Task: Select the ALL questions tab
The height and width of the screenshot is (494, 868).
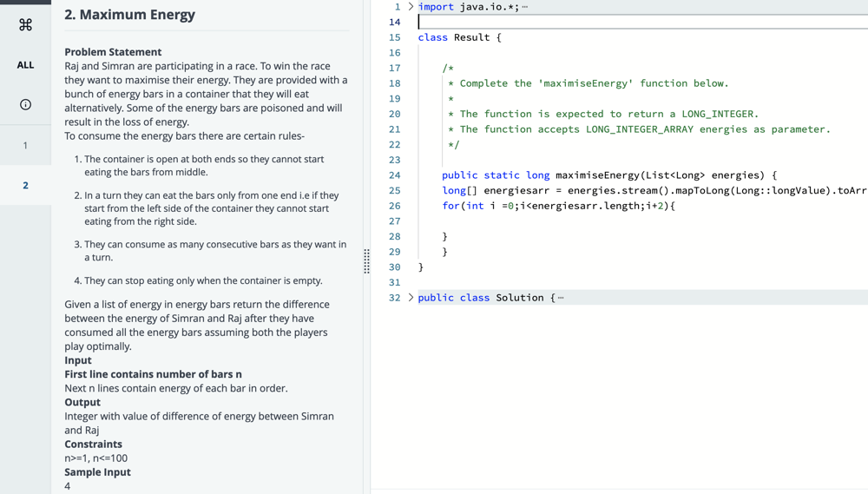Action: [25, 64]
